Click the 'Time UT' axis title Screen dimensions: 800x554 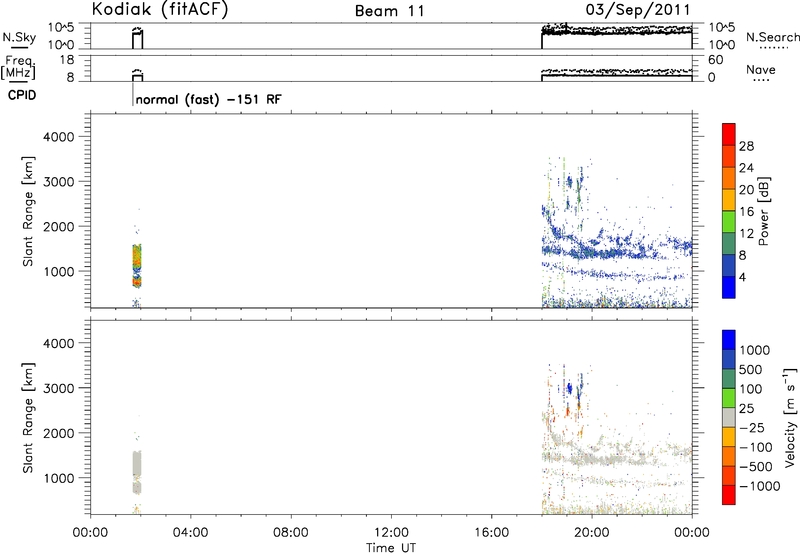(x=391, y=548)
